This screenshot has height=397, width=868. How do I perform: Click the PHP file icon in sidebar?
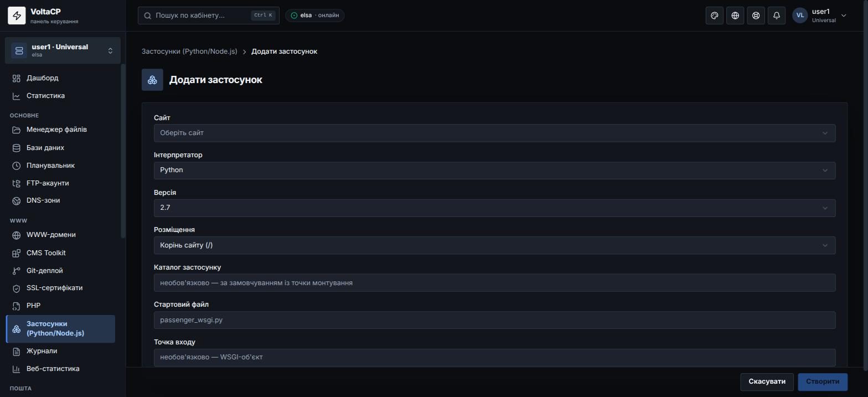click(x=17, y=306)
